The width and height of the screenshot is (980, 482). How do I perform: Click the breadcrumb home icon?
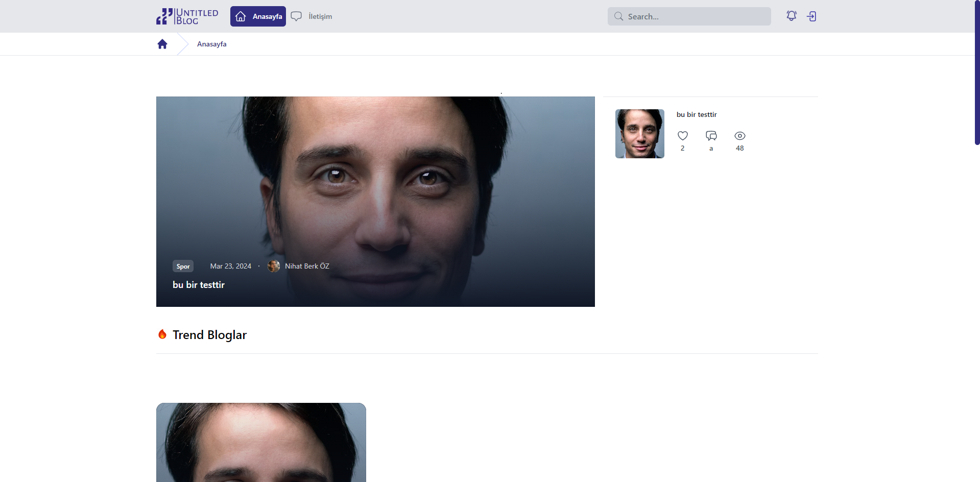coord(162,44)
